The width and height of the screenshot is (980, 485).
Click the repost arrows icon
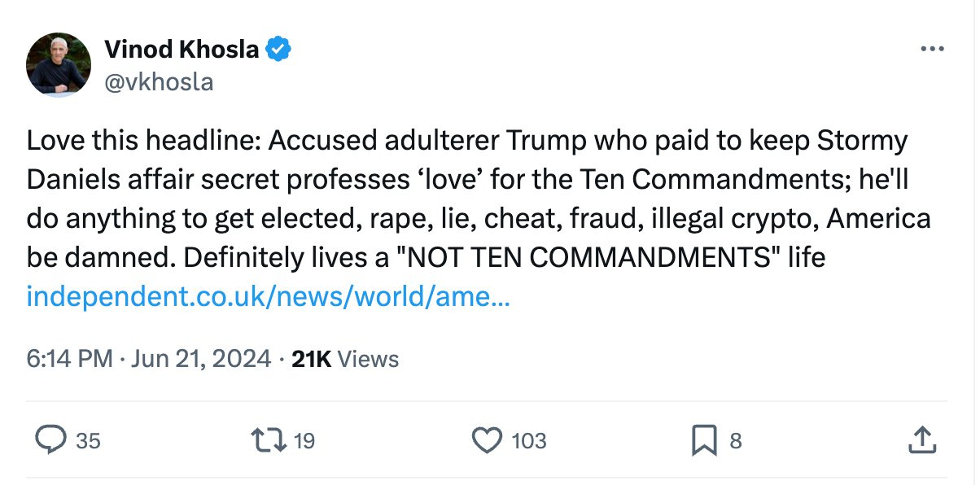point(270,440)
